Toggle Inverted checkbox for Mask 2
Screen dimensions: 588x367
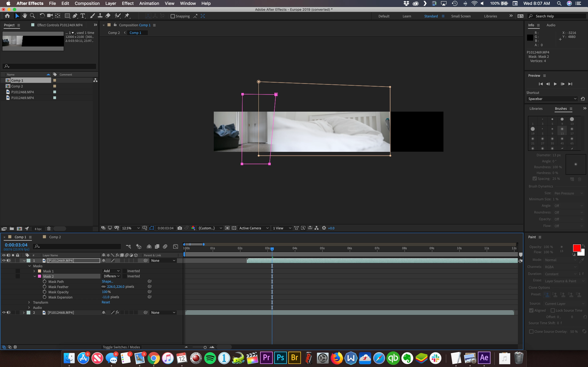tap(124, 276)
